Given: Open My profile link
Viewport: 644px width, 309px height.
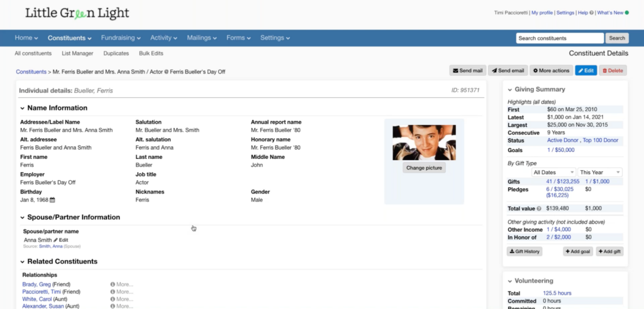Looking at the screenshot, I should pyautogui.click(x=541, y=13).
